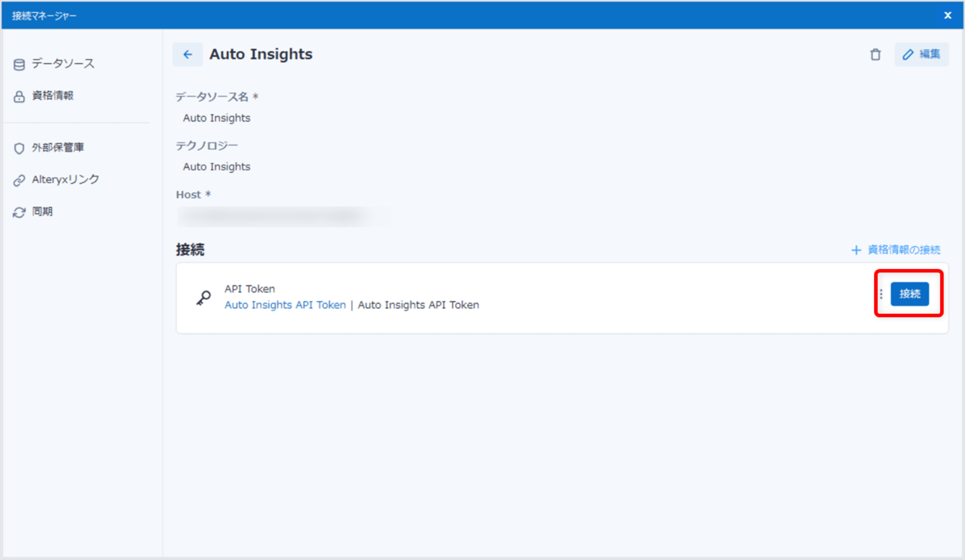Click the 接続 section heading
965x560 pixels.
(x=190, y=250)
